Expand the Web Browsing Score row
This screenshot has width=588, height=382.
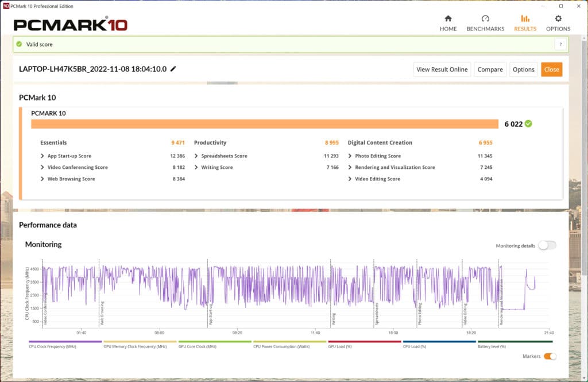42,179
